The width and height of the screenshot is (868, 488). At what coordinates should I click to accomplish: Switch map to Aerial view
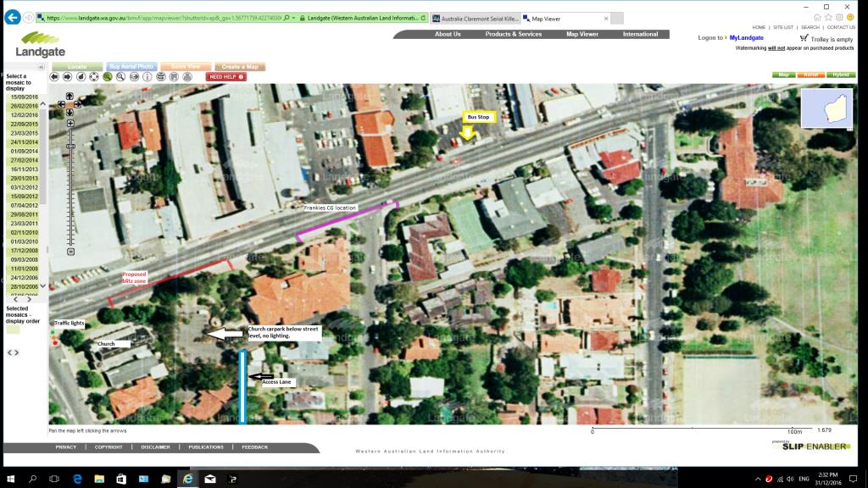pos(811,75)
